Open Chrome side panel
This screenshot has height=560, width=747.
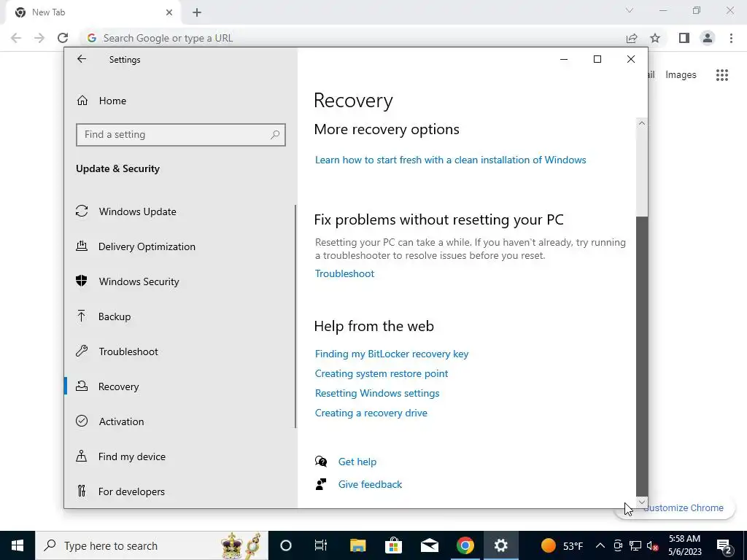click(x=684, y=38)
